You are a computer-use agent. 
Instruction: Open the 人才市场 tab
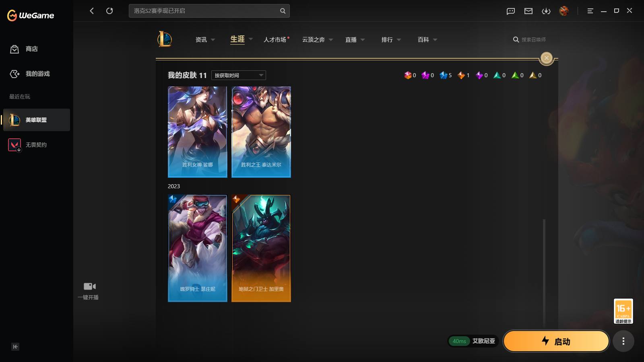[x=275, y=39]
